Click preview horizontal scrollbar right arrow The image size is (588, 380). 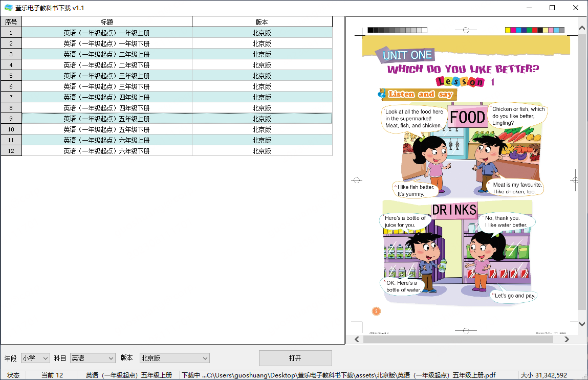pyautogui.click(x=567, y=339)
